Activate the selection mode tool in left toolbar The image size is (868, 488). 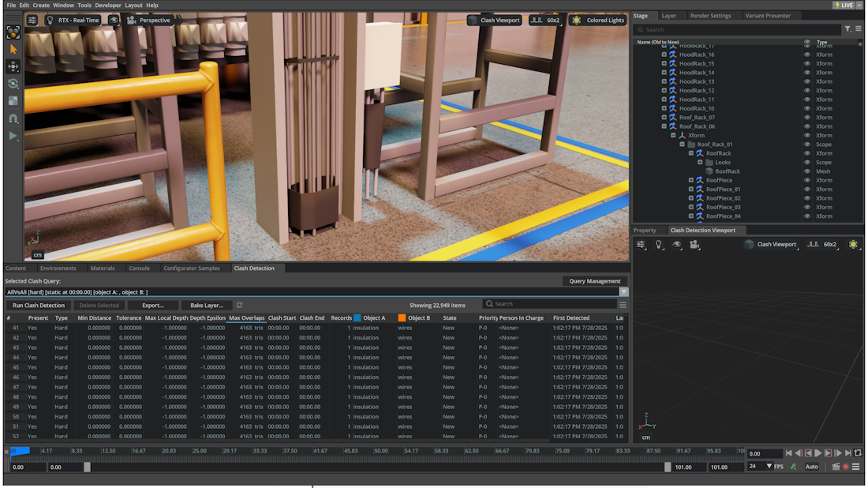(13, 32)
